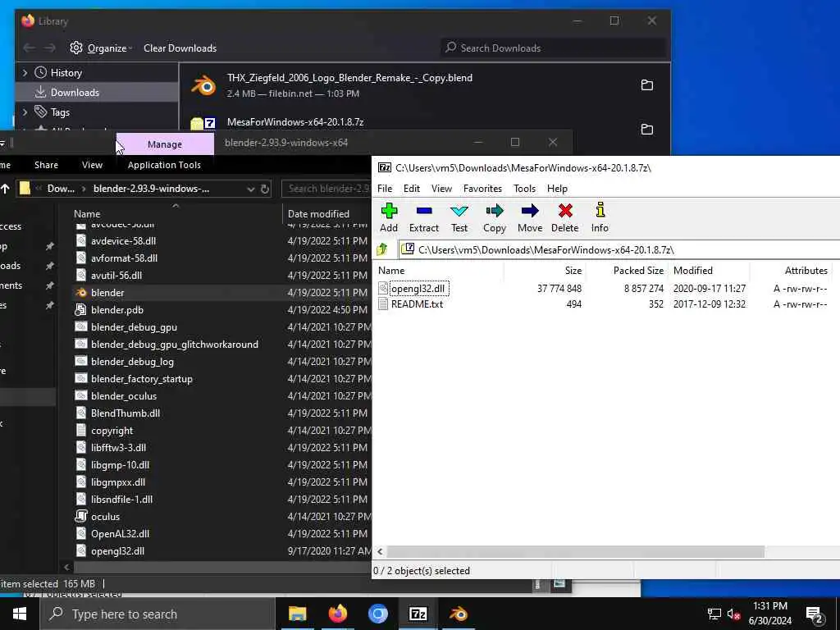The height and width of the screenshot is (630, 840).
Task: Open the Favorites menu in 7-Zip
Action: coord(482,189)
